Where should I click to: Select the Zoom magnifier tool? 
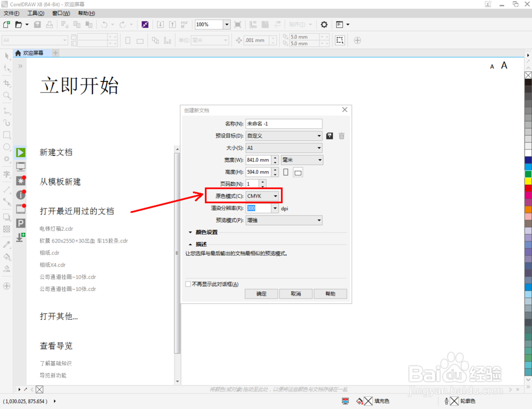(7, 96)
